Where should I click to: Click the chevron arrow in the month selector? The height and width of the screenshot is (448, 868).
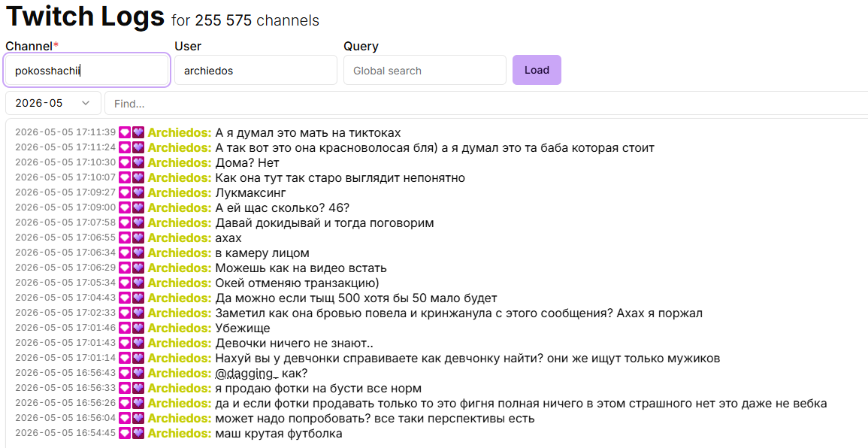[x=86, y=103]
